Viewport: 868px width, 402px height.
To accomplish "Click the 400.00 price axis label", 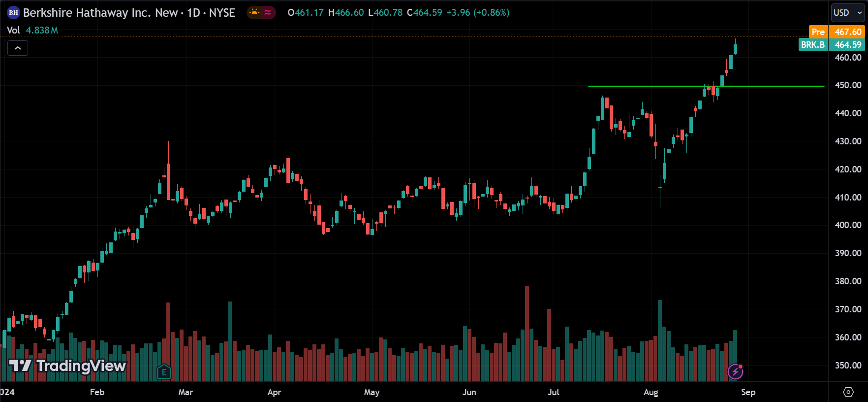I will tap(848, 225).
